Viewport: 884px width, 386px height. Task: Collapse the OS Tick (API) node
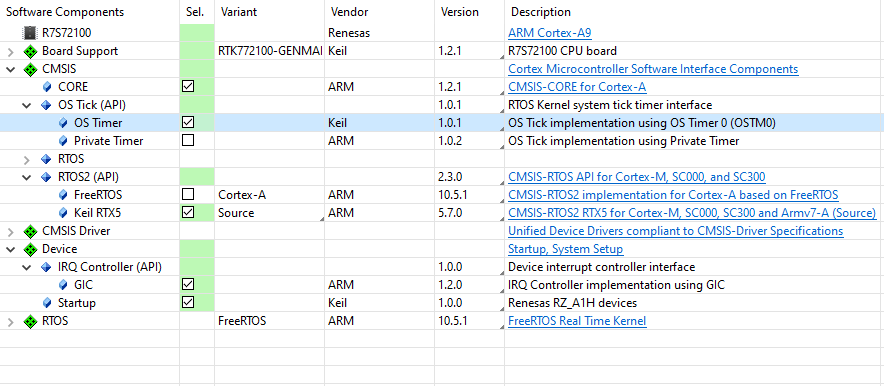point(26,105)
